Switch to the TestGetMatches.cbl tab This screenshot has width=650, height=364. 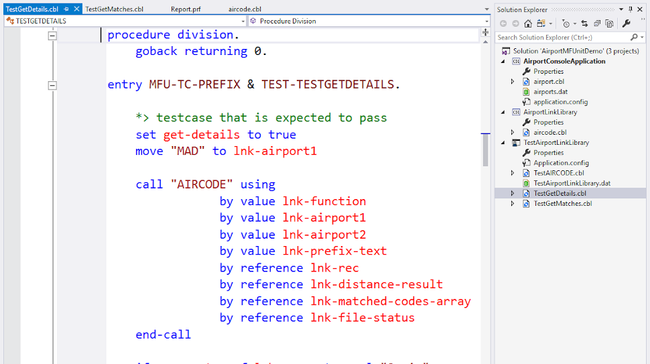(114, 9)
